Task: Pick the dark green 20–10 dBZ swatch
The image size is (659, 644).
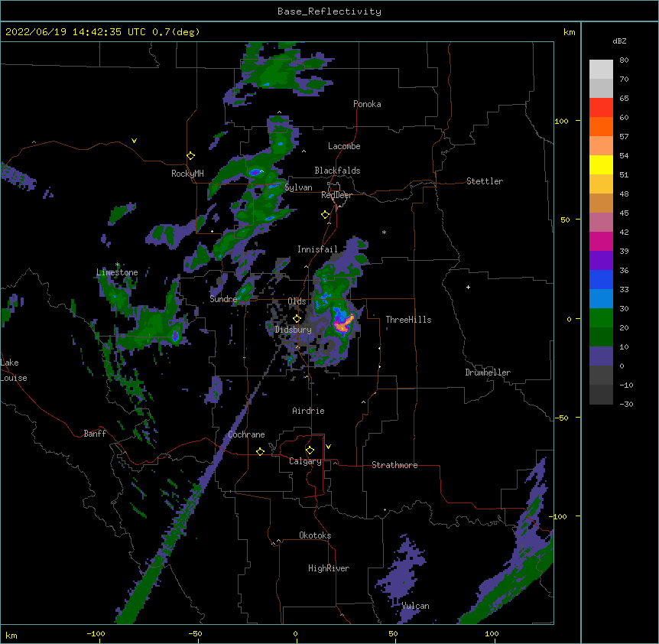Action: point(601,337)
